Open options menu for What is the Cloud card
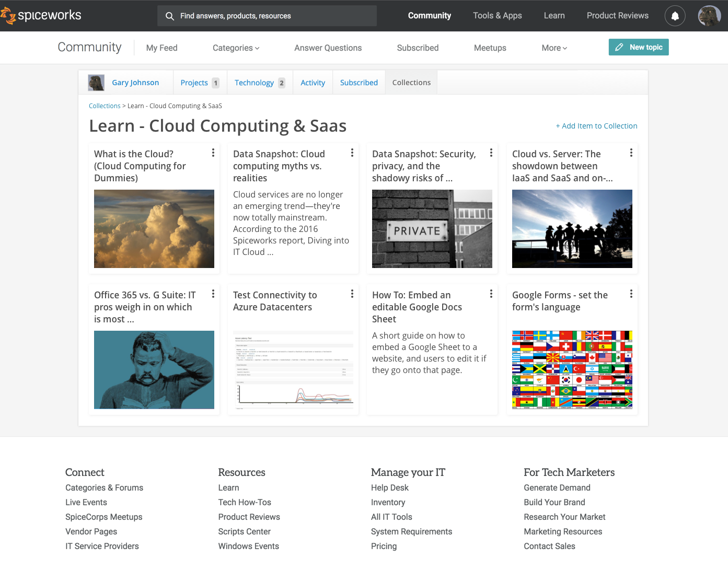The width and height of the screenshot is (728, 570). [213, 153]
